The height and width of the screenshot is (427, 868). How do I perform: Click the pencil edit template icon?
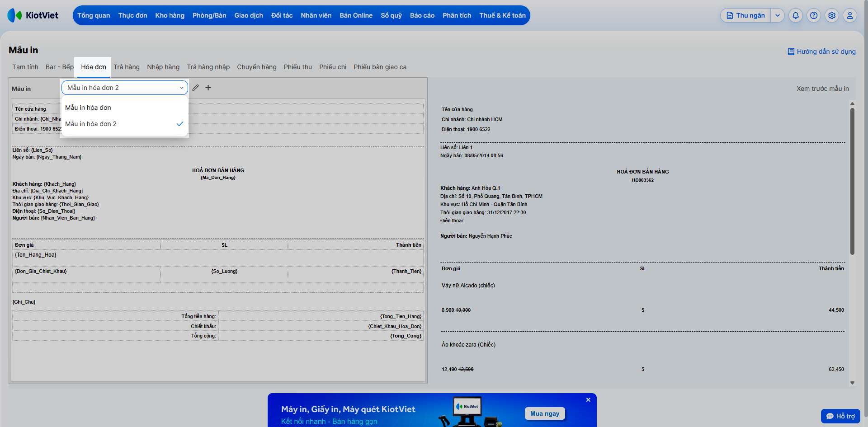coord(195,88)
